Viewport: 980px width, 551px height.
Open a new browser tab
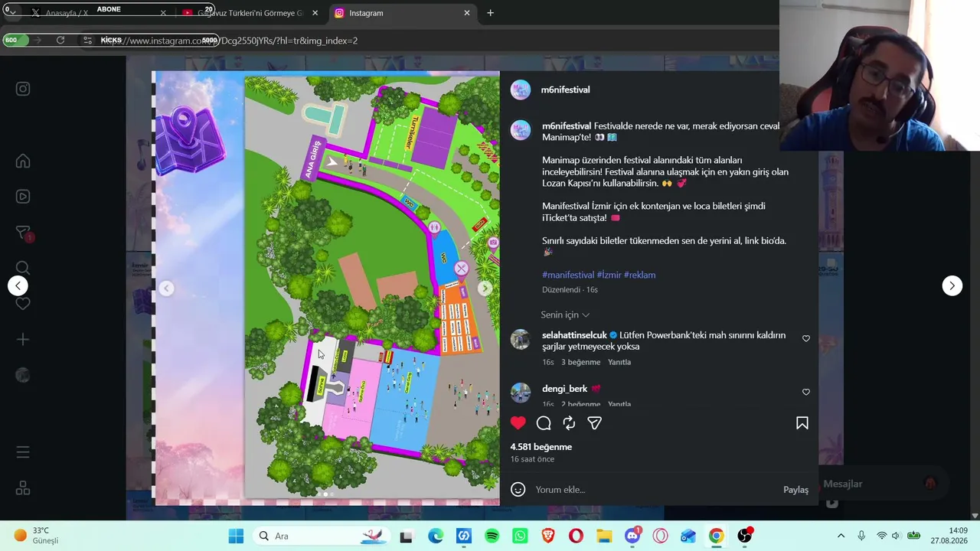click(x=490, y=13)
